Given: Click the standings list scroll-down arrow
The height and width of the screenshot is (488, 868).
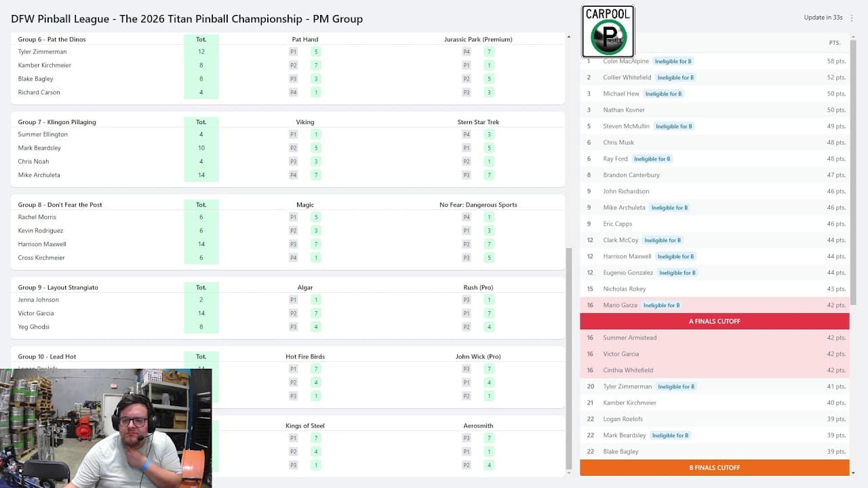Looking at the screenshot, I should (x=852, y=472).
